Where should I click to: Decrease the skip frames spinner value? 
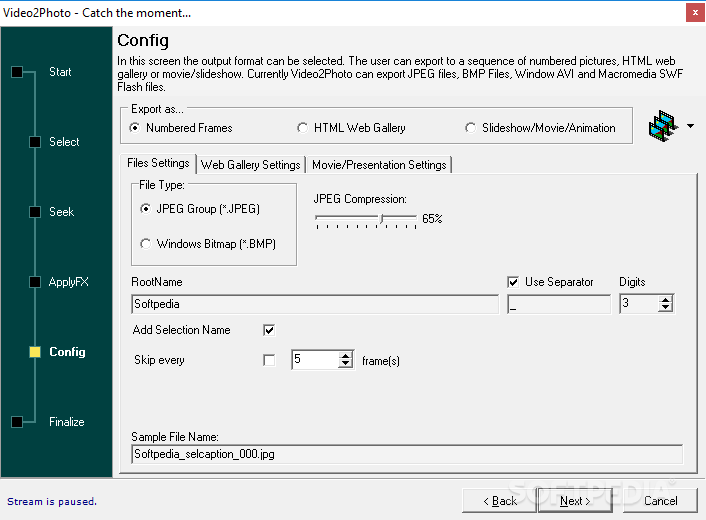point(345,364)
